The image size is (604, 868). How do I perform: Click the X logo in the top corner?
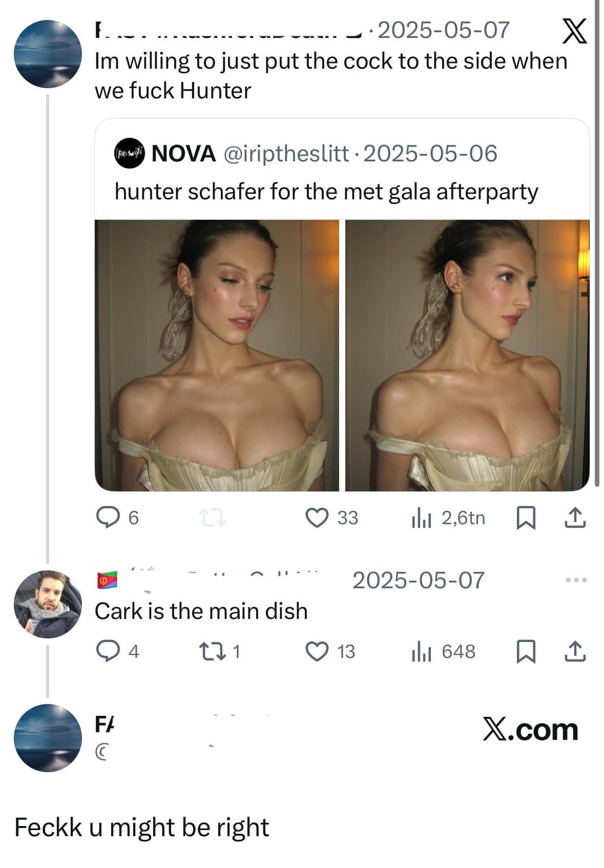click(x=575, y=31)
